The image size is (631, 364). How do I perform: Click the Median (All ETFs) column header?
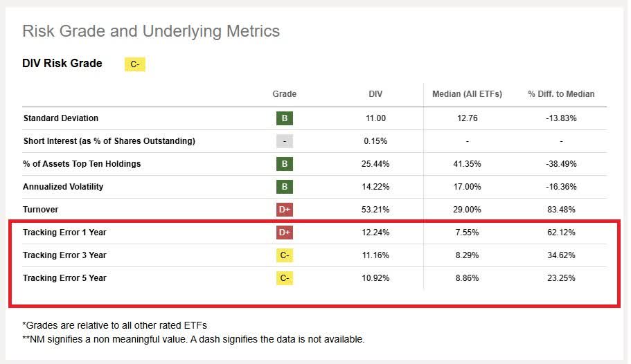click(x=467, y=94)
